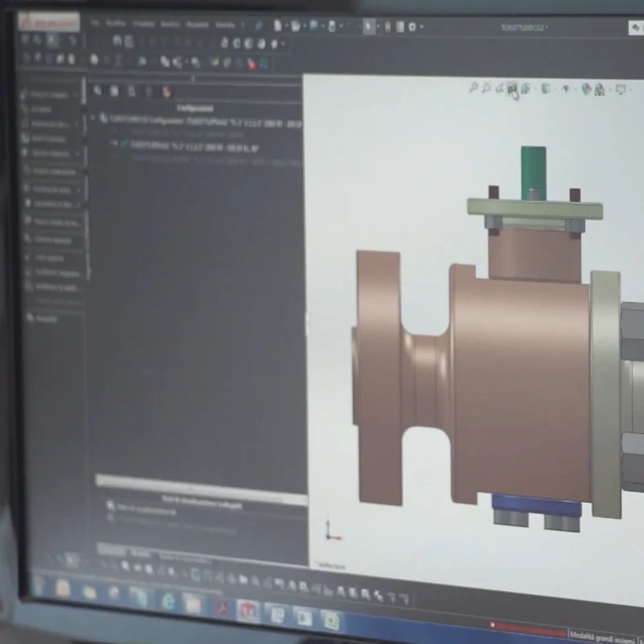This screenshot has height=644, width=644.
Task: Expand the Display Style dropdown arrow
Action: pos(555,89)
